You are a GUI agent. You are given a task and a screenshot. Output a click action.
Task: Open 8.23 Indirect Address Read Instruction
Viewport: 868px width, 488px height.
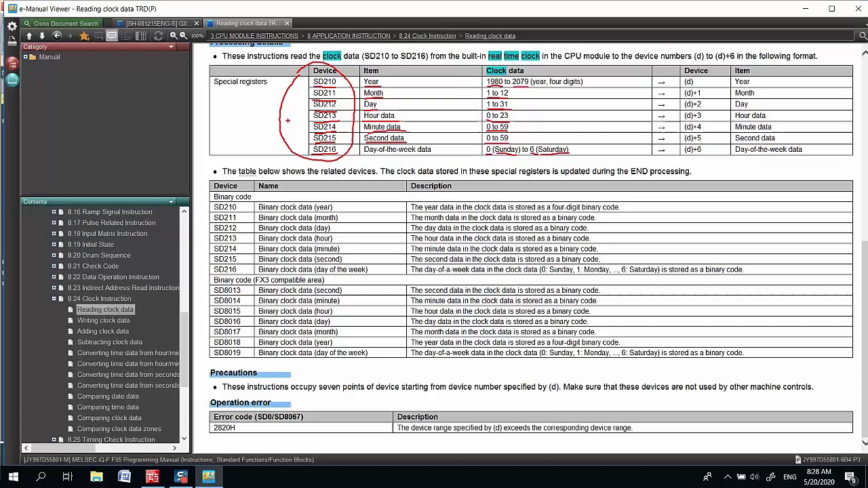[x=123, y=287]
